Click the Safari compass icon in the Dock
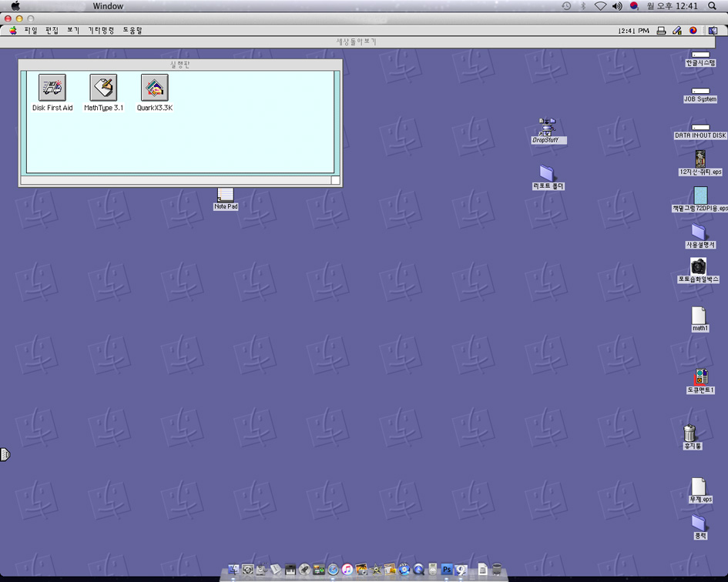The width and height of the screenshot is (728, 582). (333, 570)
